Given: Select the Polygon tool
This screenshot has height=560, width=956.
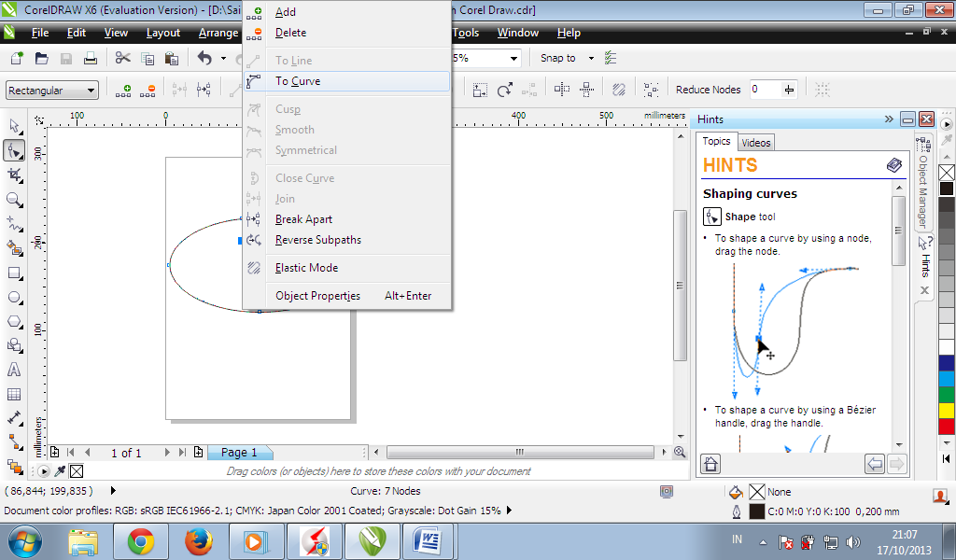Looking at the screenshot, I should coord(15,322).
